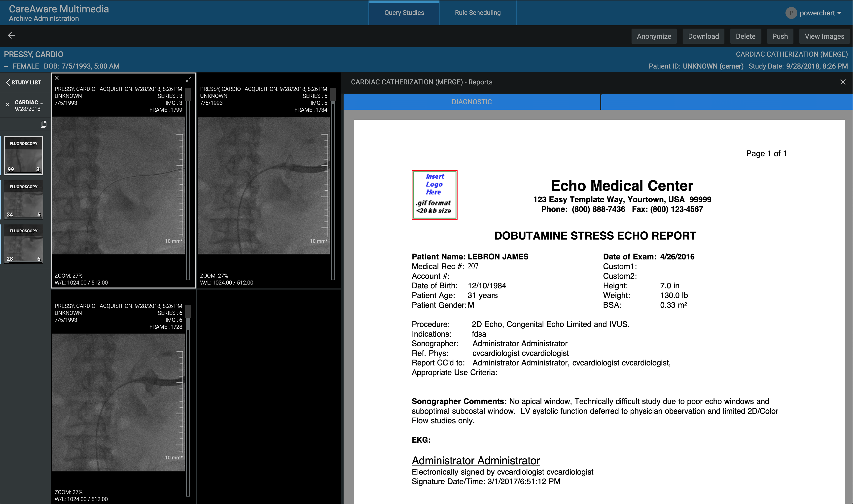
Task: Switch to Rule Scheduling tab
Action: [x=478, y=13]
